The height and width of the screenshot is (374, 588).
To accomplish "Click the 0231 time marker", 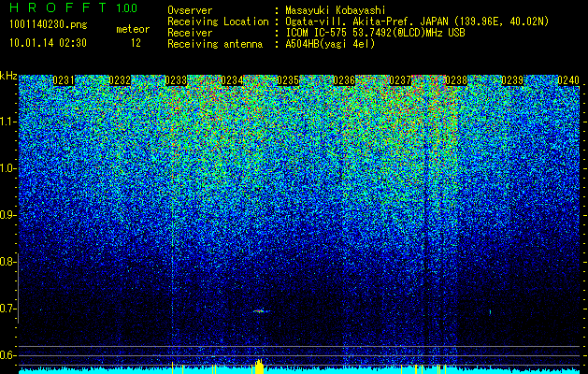I will (64, 80).
